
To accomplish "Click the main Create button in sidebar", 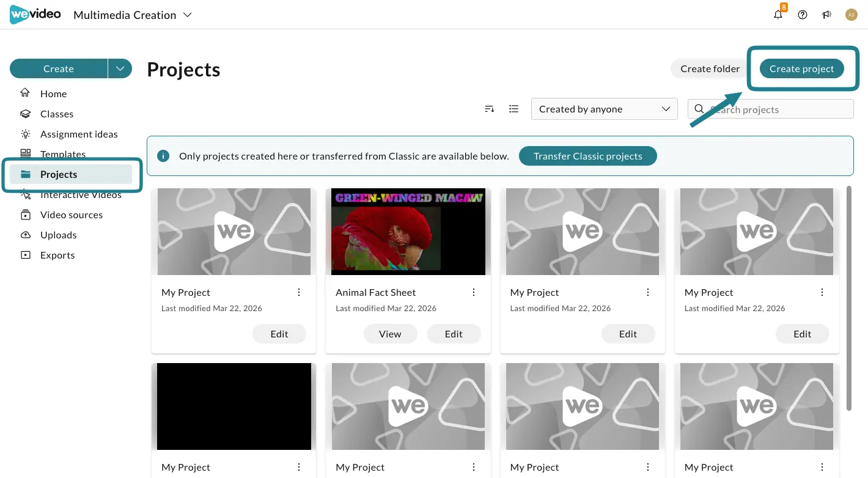I will coord(59,68).
